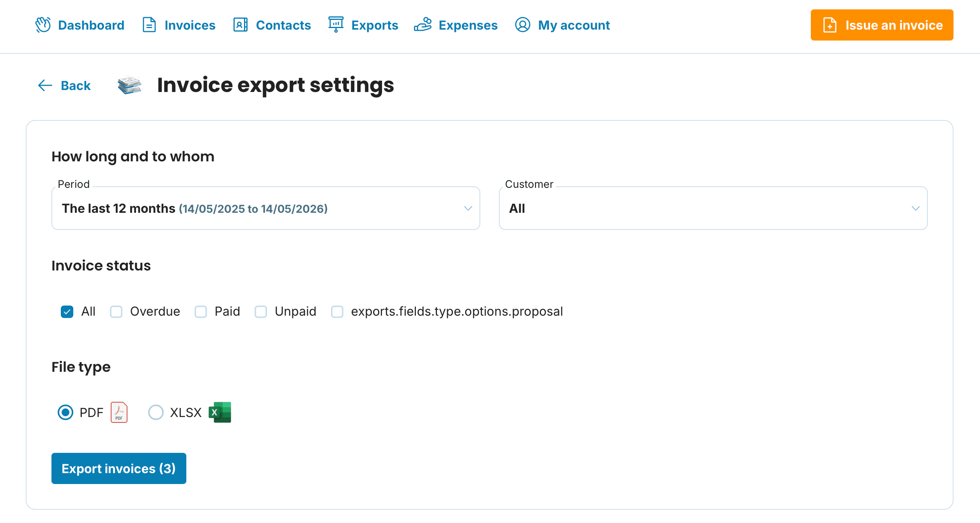Click the Unpaid label text

[x=295, y=311]
